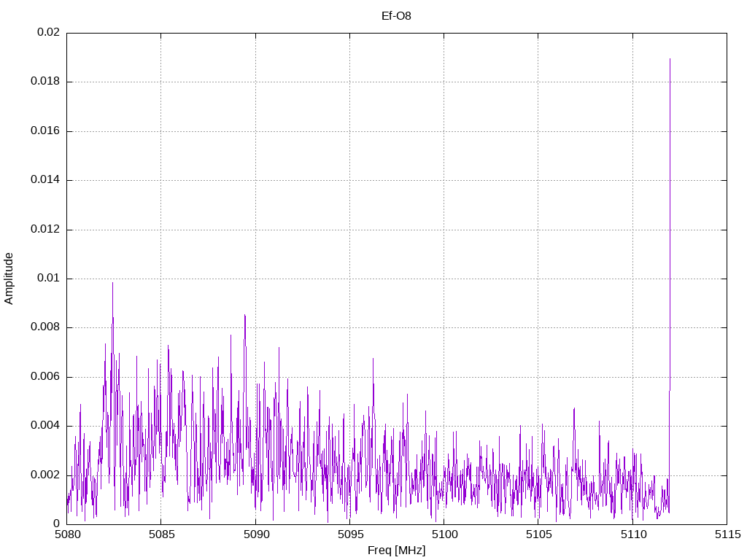Select the 5080 x-axis tick label
This screenshot has height=560, width=747.
click(x=67, y=534)
